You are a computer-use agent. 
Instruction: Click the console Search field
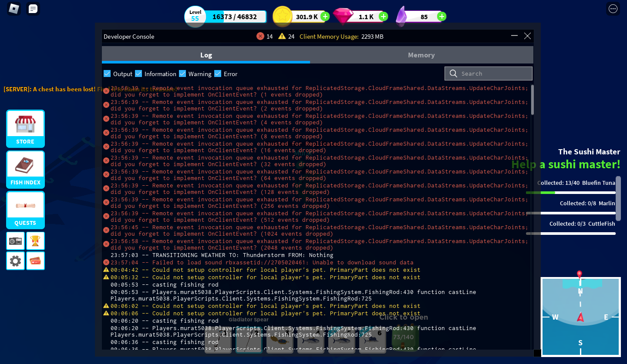click(489, 73)
